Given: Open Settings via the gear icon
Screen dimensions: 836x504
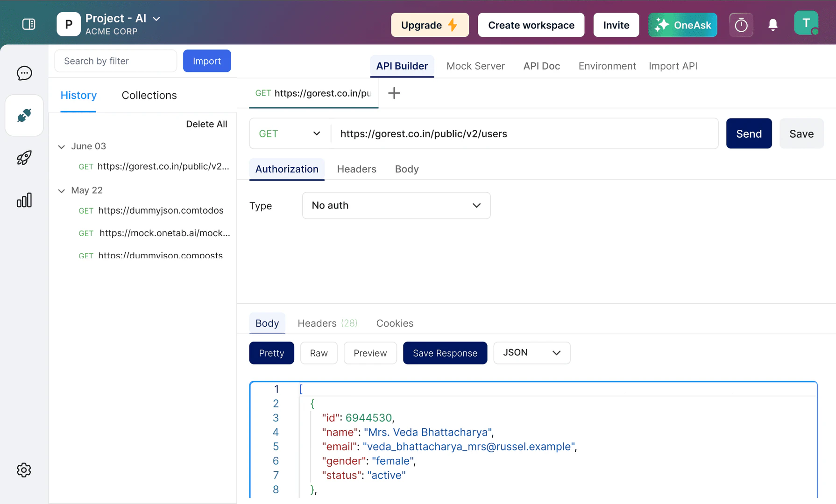Looking at the screenshot, I should 24,470.
